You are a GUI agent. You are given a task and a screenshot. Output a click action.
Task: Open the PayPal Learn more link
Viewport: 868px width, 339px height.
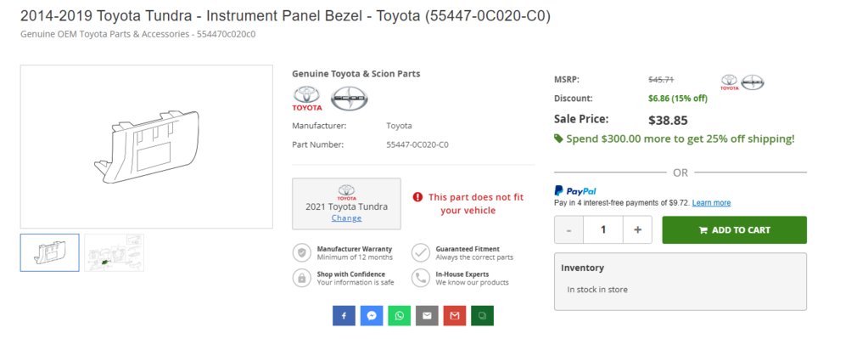pos(711,203)
